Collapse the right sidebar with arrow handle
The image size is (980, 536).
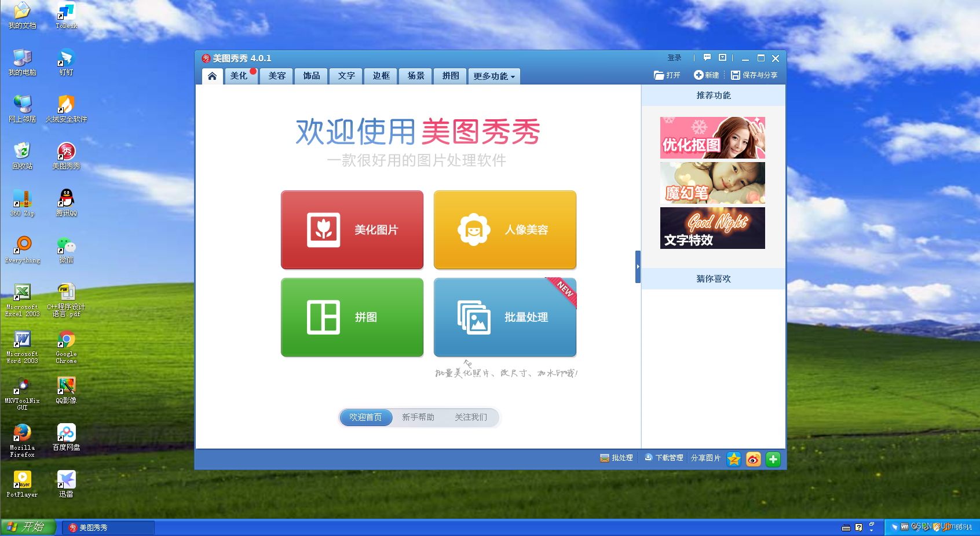tap(638, 267)
